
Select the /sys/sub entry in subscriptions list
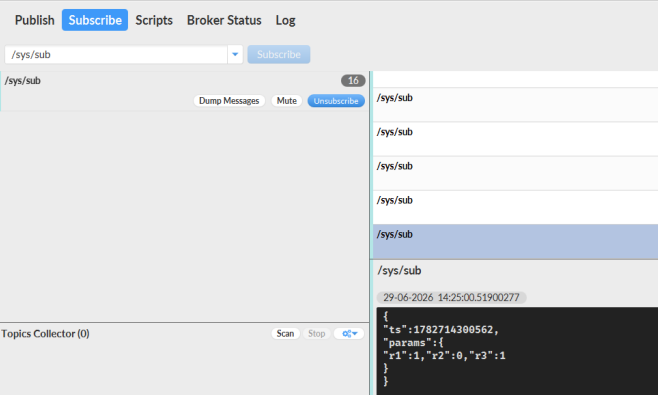point(185,91)
